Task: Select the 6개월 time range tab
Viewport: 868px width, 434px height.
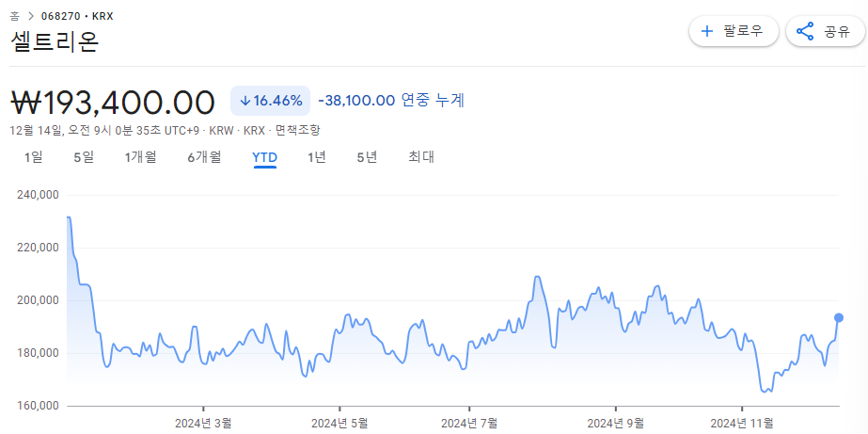Action: [204, 157]
